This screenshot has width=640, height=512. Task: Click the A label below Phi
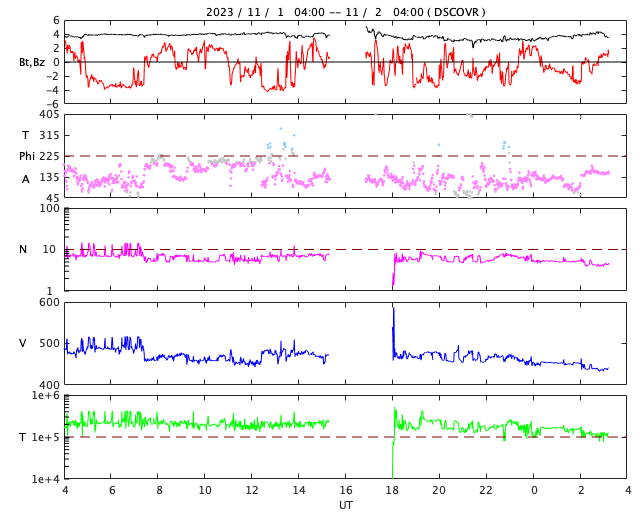[26, 179]
